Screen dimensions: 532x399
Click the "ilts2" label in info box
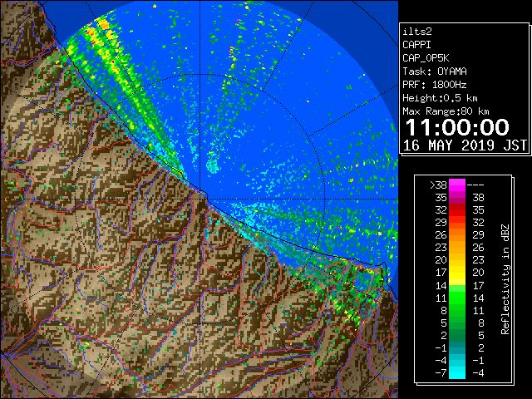[x=417, y=32]
